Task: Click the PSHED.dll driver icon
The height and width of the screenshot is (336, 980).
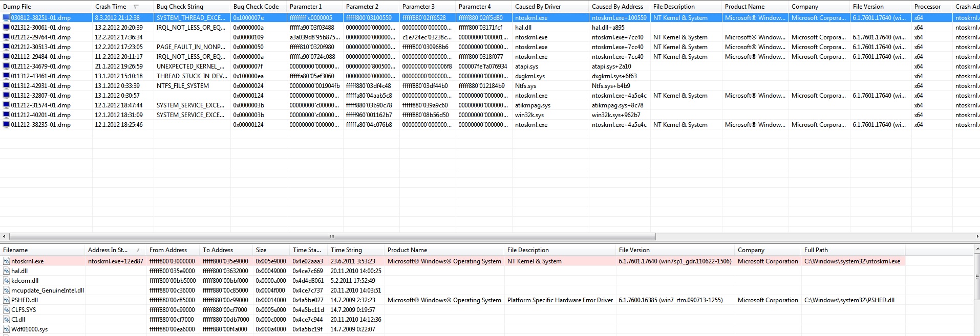Action: coord(6,300)
